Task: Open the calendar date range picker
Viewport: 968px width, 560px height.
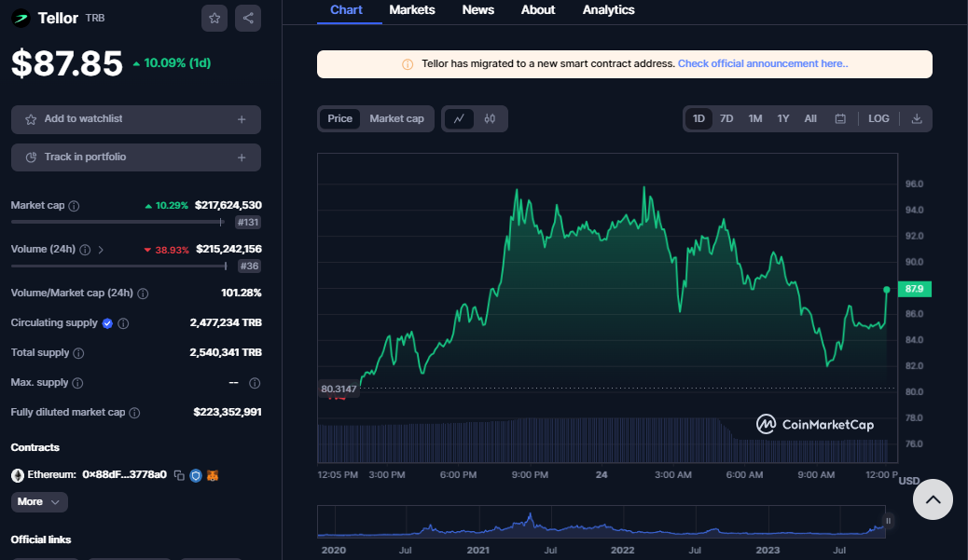Action: [x=840, y=118]
